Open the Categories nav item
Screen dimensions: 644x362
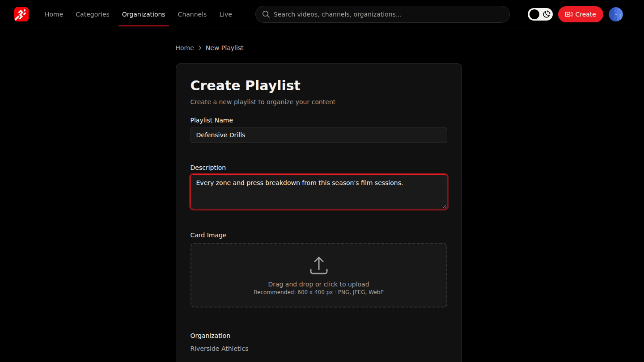[93, 14]
